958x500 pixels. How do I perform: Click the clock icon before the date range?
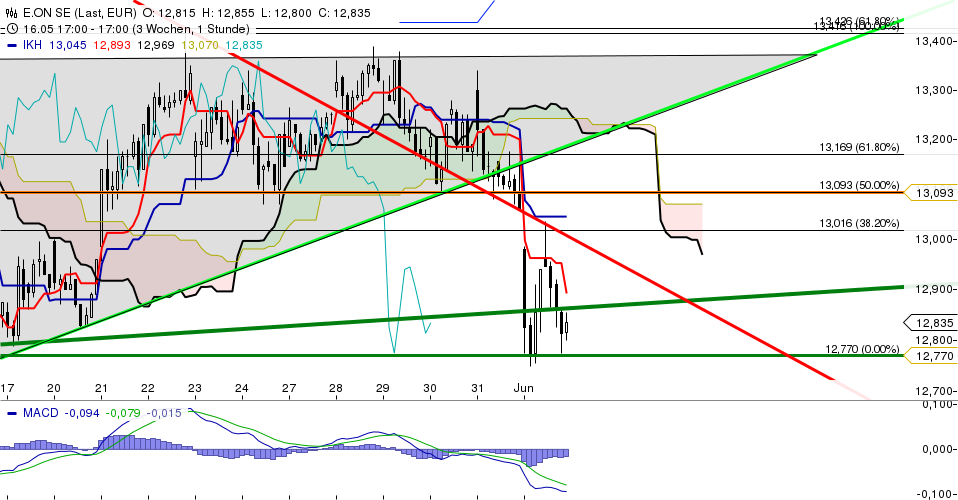click(x=12, y=29)
